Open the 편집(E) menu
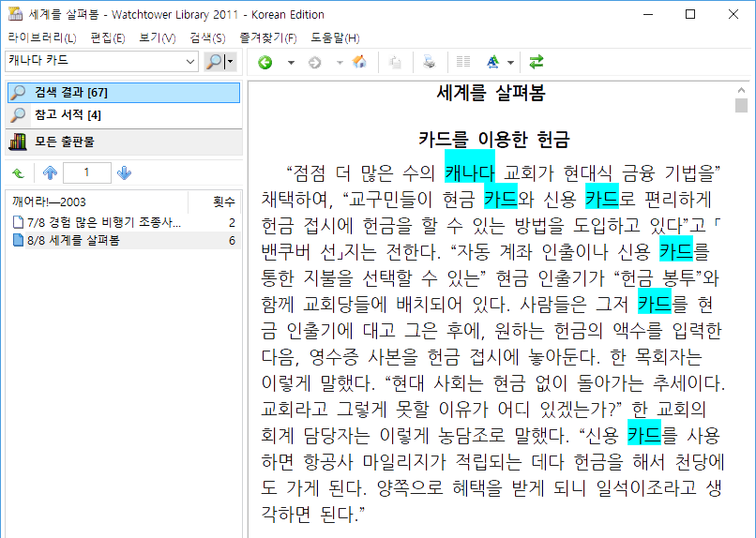The width and height of the screenshot is (756, 538). (108, 37)
